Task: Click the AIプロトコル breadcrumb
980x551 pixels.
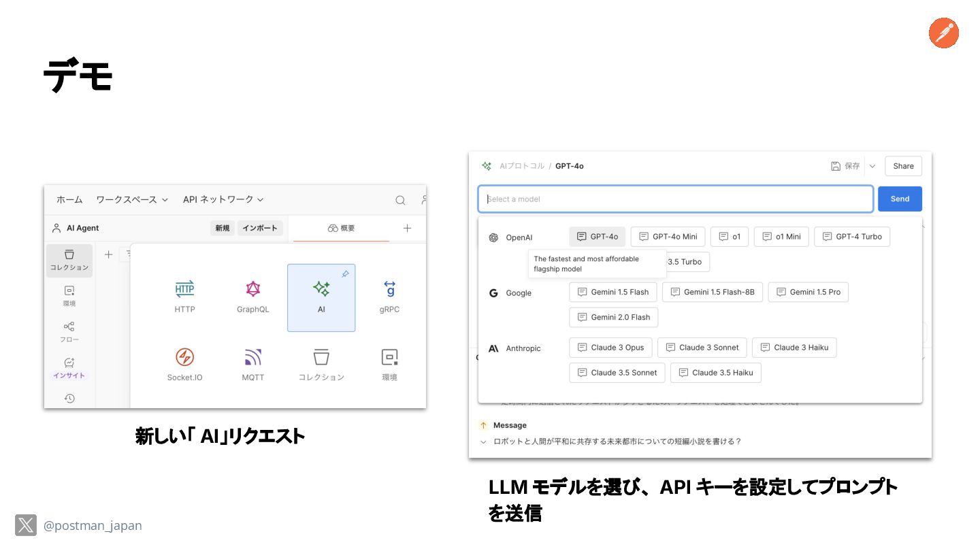Action: [522, 166]
